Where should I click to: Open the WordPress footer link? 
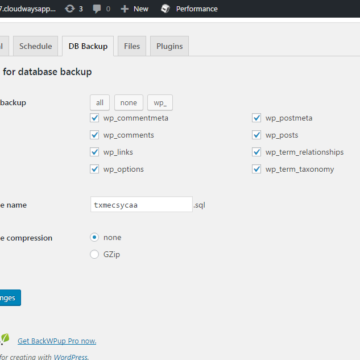(71, 357)
